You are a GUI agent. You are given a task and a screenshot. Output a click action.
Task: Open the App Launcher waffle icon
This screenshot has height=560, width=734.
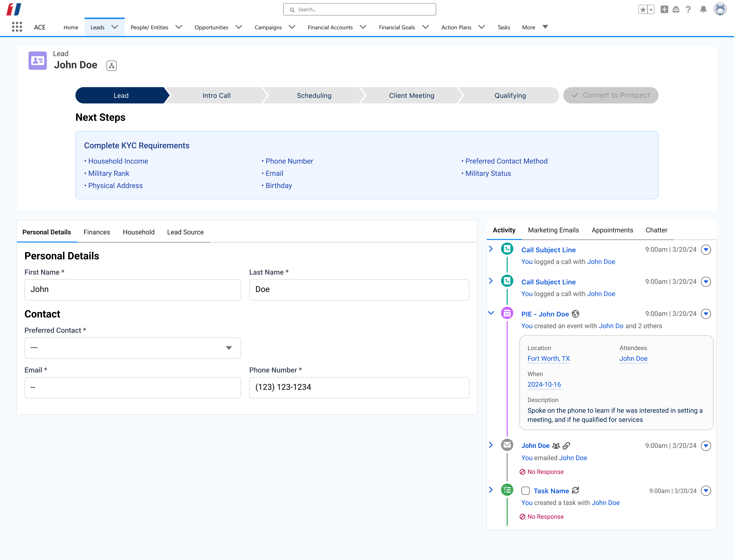click(x=17, y=27)
